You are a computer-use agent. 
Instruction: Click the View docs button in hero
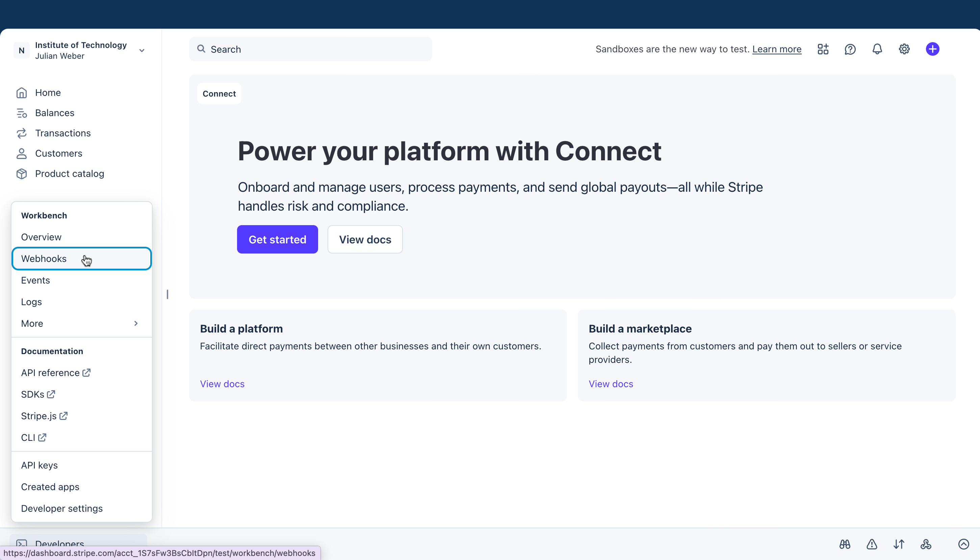(365, 239)
